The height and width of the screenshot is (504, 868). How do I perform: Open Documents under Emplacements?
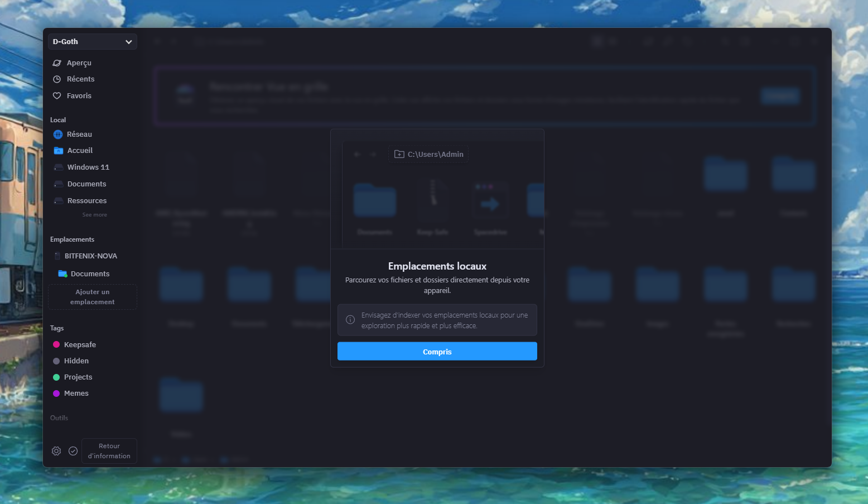coord(89,274)
